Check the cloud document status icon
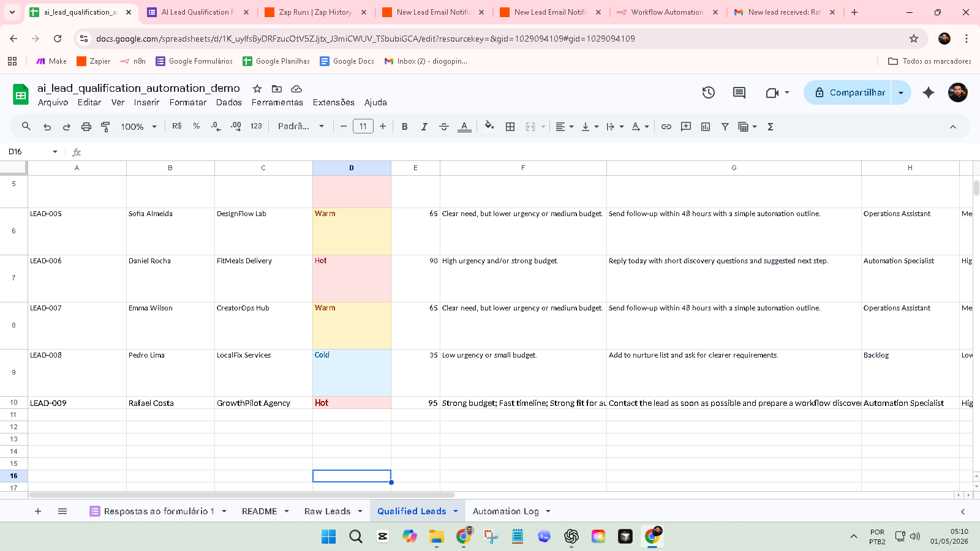Screen dimensions: 980x551 point(296,89)
